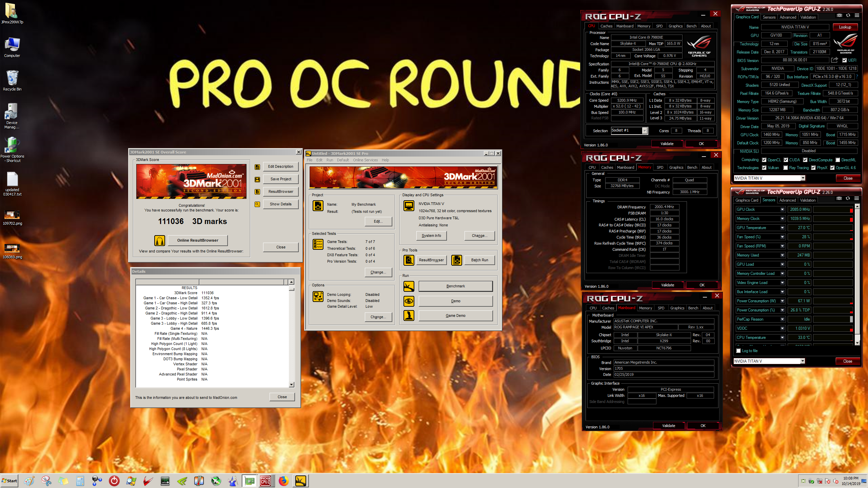Click the Bus Interface question mark icon
This screenshot has width=868, height=488.
point(857,77)
